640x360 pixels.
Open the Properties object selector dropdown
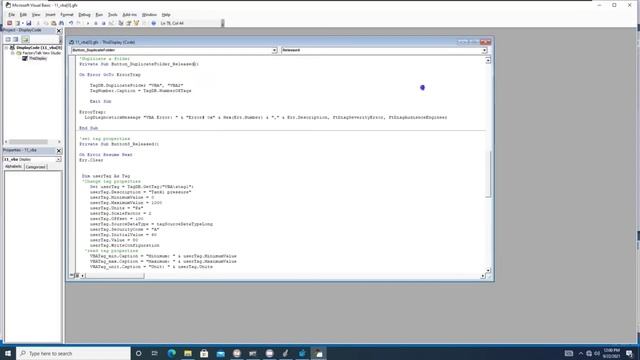(59, 160)
